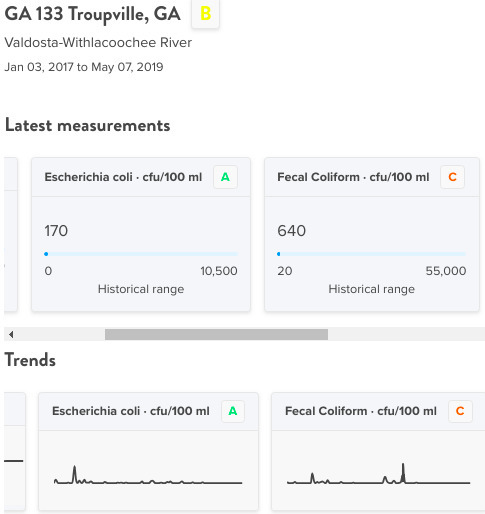Click the gray horizontal scrollbar thumb
This screenshot has width=485, height=514.
(216, 334)
